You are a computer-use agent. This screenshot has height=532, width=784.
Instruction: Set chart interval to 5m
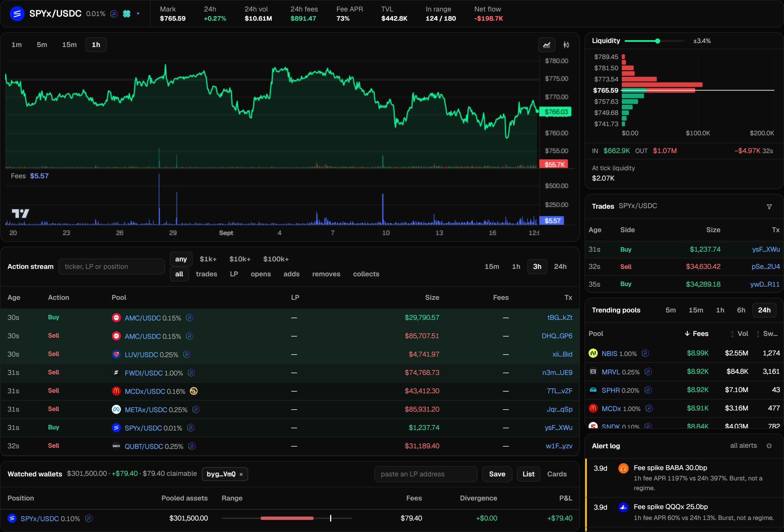pyautogui.click(x=42, y=45)
